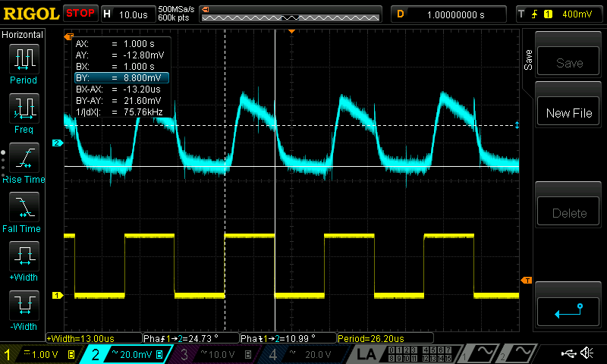Select the Freq measurement icon
Image resolution: width=607 pixels, height=364 pixels.
pyautogui.click(x=24, y=108)
